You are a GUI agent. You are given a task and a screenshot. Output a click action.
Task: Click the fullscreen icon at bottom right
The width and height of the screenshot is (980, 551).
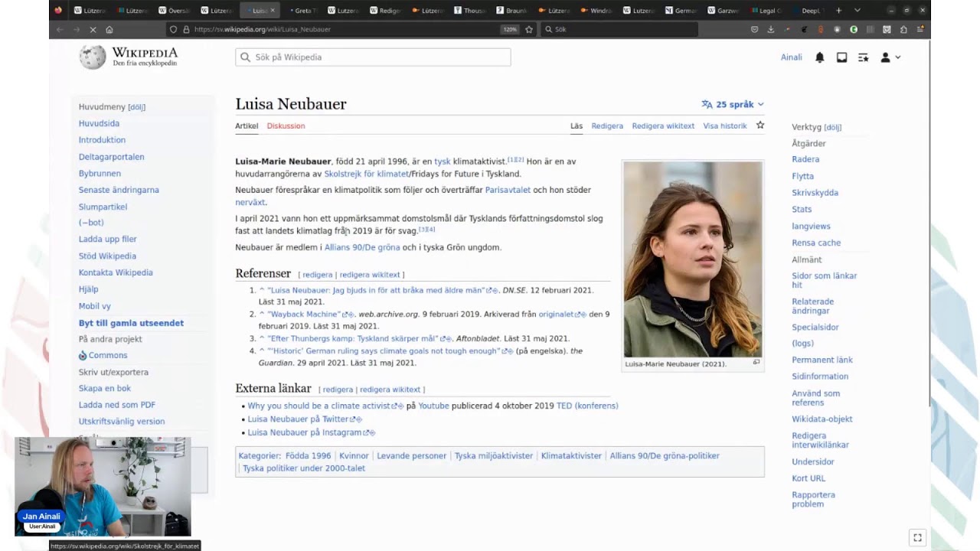tap(917, 537)
